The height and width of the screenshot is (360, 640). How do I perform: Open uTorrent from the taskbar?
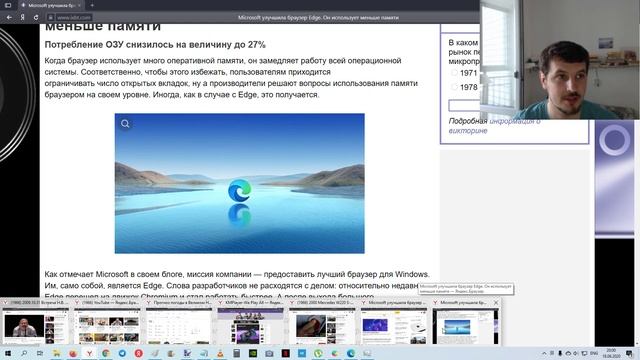pyautogui.click(x=318, y=353)
